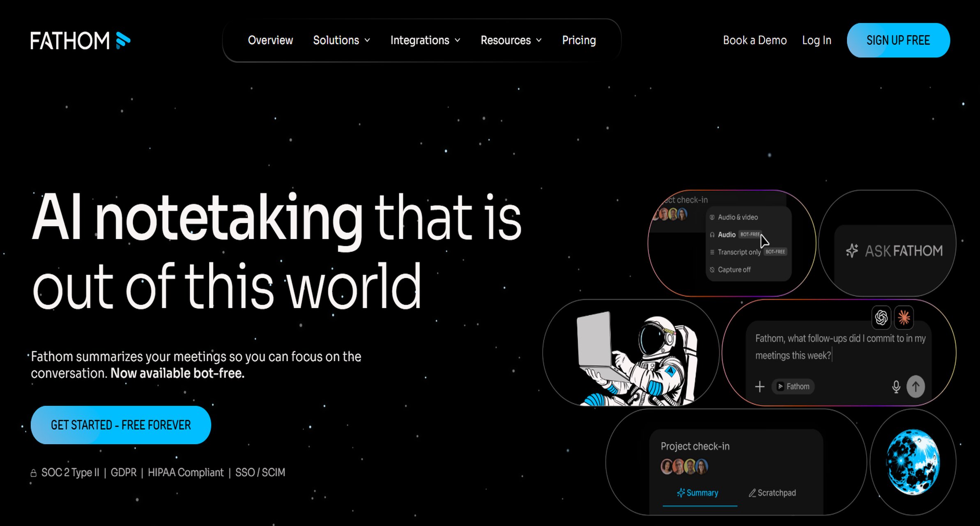Select the ChatGPT icon
This screenshot has height=526, width=980.
pyautogui.click(x=881, y=317)
